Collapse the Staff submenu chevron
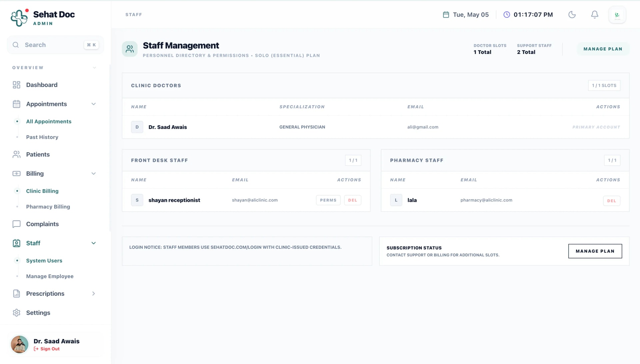The height and width of the screenshot is (364, 640). pyautogui.click(x=94, y=243)
